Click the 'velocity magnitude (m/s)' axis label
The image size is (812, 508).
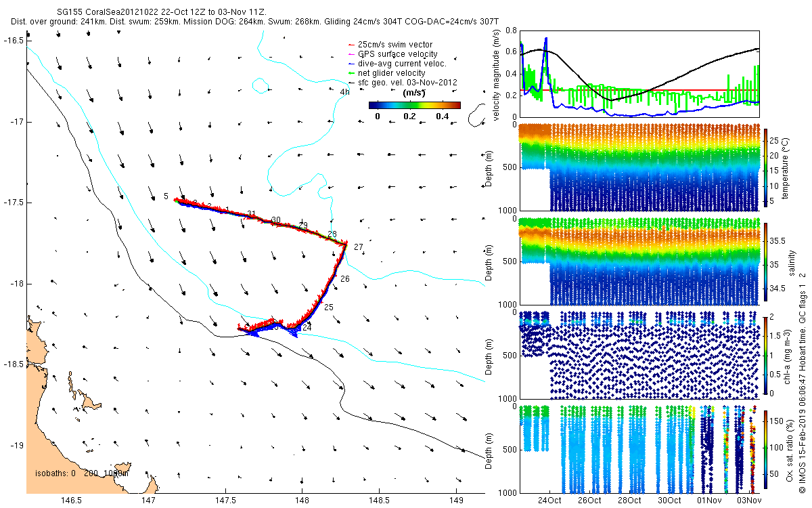(x=497, y=74)
